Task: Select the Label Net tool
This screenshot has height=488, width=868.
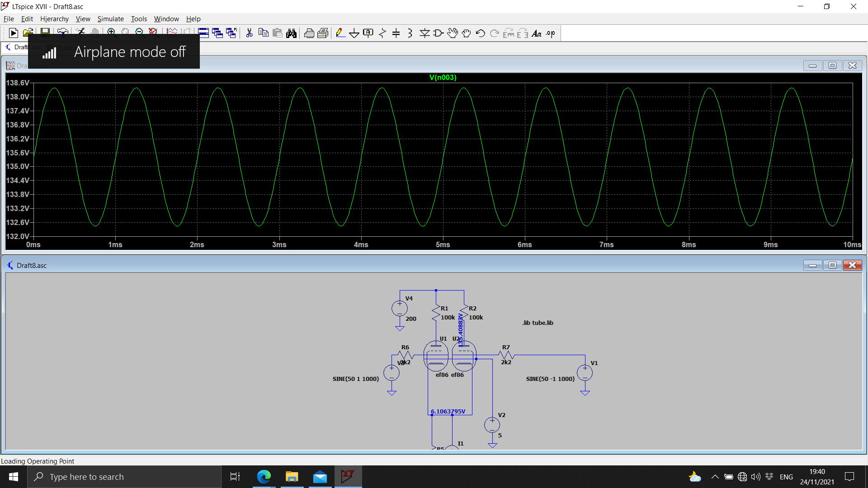Action: [368, 33]
